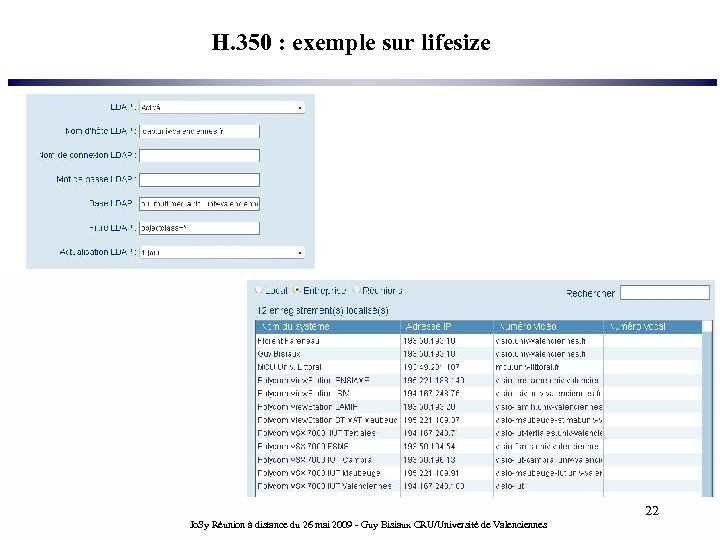Viewport: 720px width, 540px height.
Task: Click the mcu.univ-littoral.fr video number
Action: point(527,367)
